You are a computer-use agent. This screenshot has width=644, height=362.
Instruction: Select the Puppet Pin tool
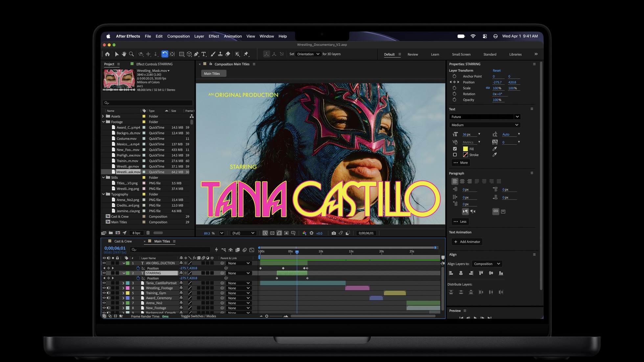tap(246, 54)
